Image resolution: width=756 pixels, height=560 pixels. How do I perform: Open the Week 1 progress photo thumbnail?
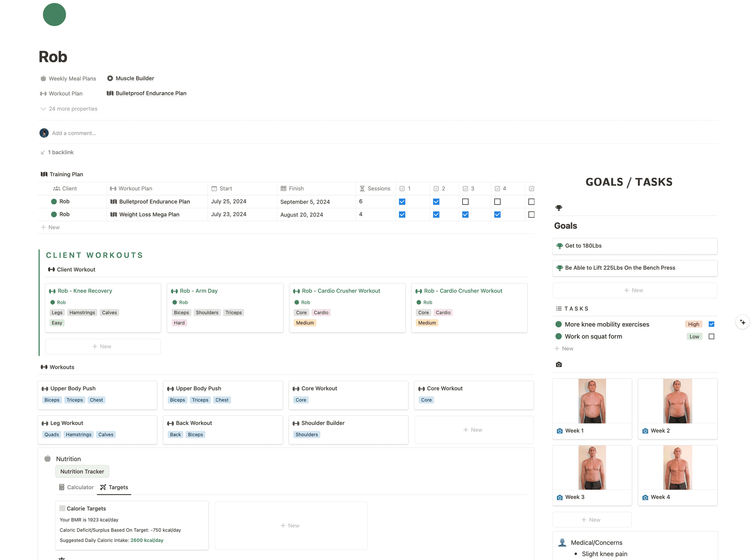click(592, 401)
